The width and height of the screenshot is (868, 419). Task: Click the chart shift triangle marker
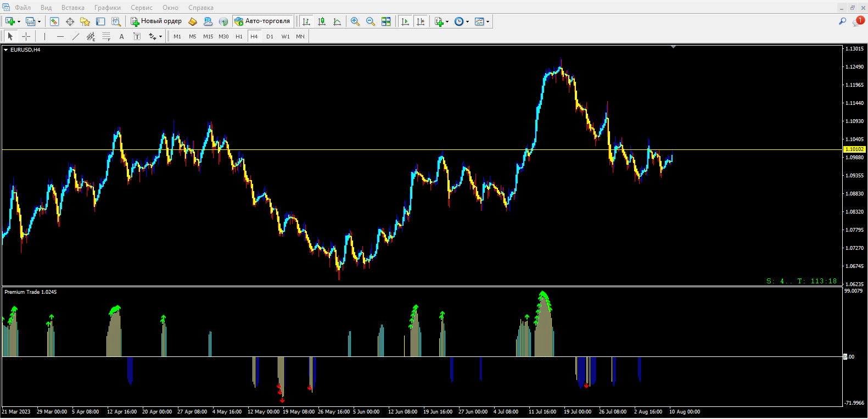(x=673, y=47)
